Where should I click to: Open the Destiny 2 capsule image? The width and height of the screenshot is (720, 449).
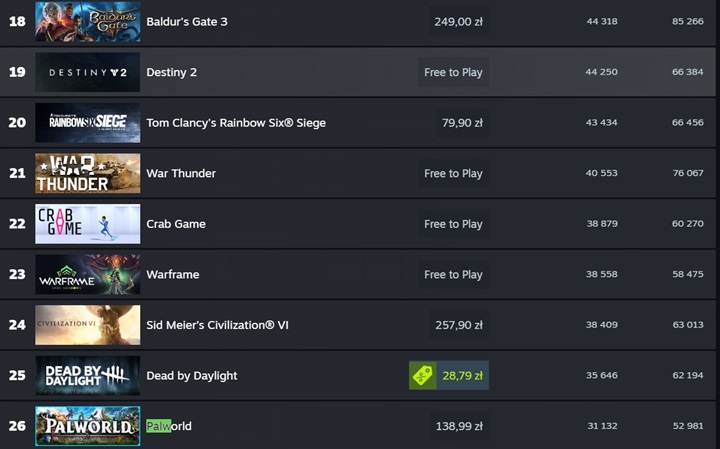tap(87, 72)
